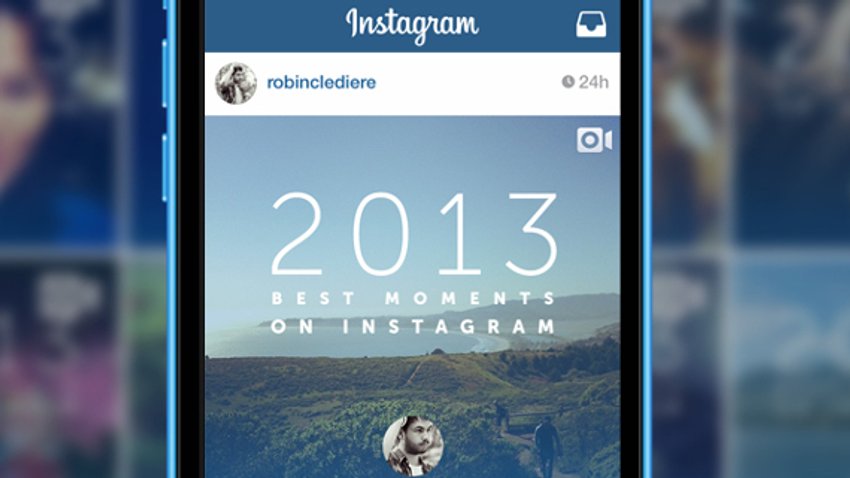
Task: Push the phone's volume down side button
Action: coord(164,168)
